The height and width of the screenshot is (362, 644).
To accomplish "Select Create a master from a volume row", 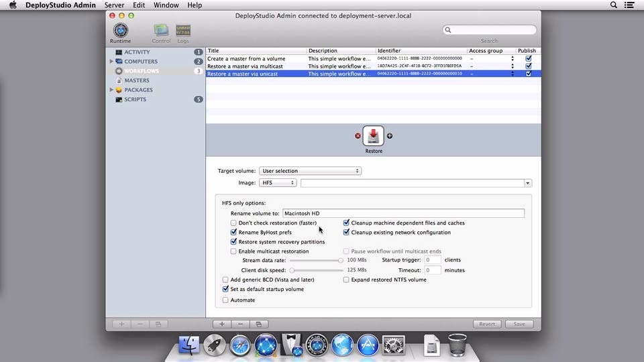I will (373, 58).
